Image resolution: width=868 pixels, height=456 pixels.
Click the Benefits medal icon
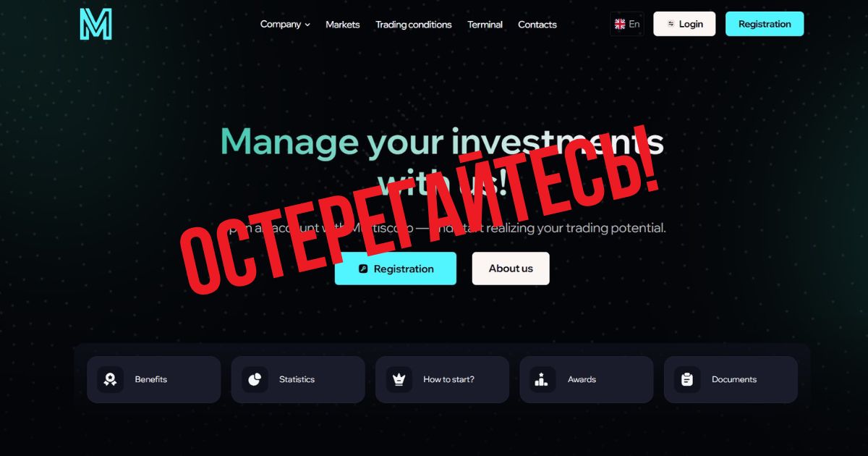point(110,379)
